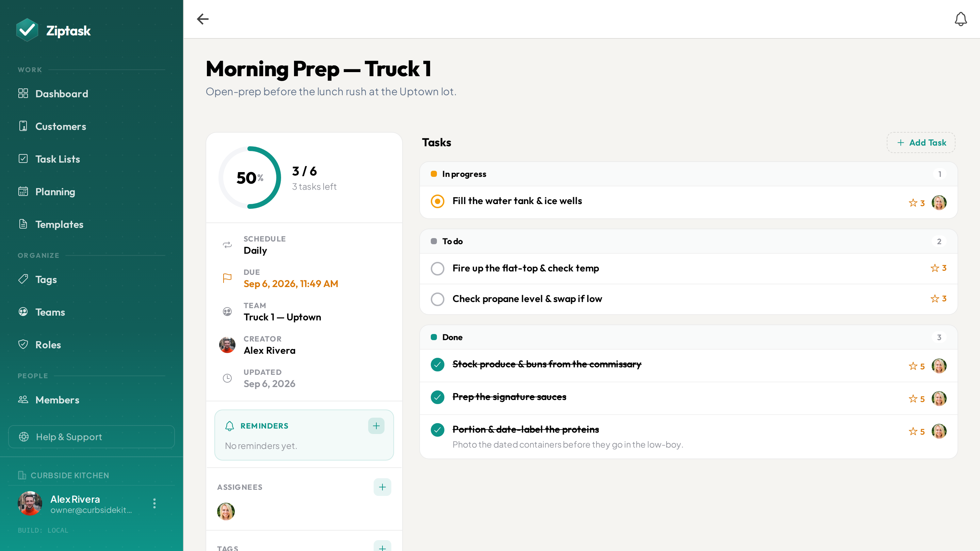
Task: Open Task Lists in the sidebar
Action: (x=91, y=159)
